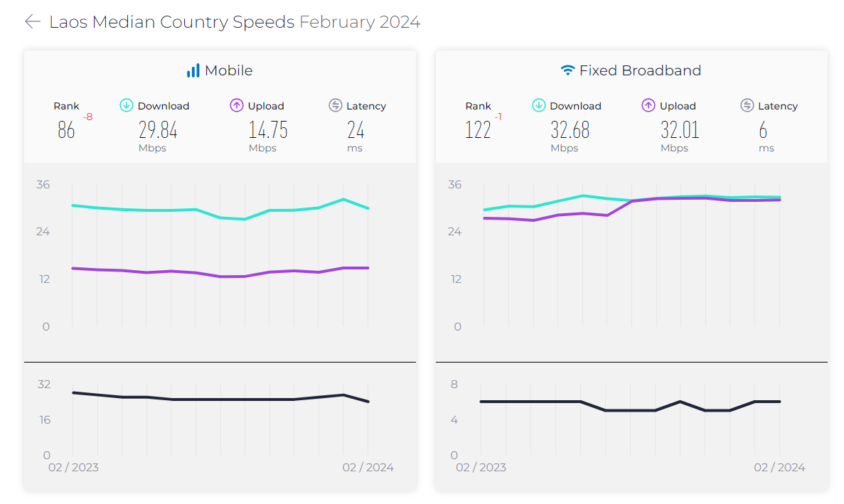
Task: Click the Mobile bar chart icon
Action: pos(193,70)
